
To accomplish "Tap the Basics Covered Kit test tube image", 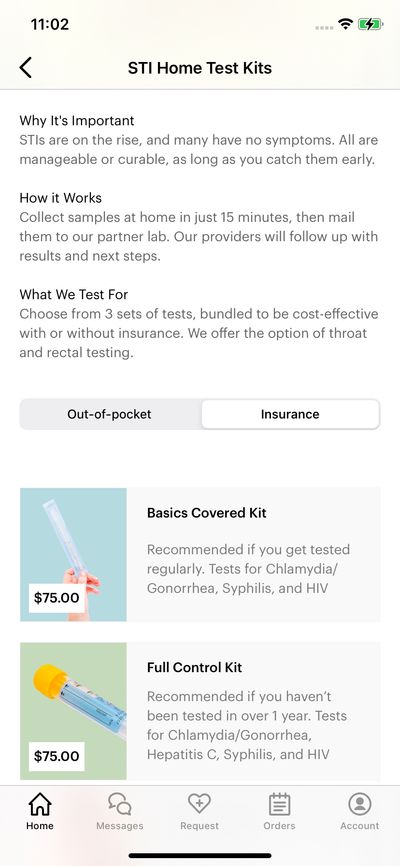I will (73, 555).
